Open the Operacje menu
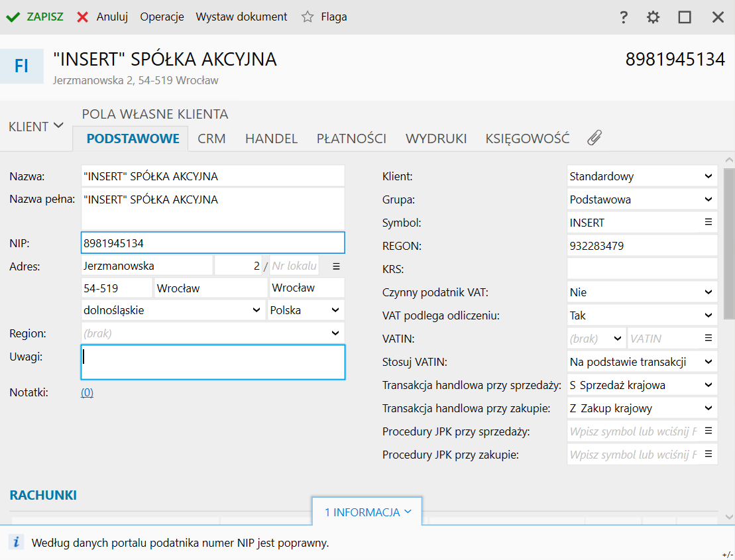The height and width of the screenshot is (560, 735). click(x=162, y=17)
